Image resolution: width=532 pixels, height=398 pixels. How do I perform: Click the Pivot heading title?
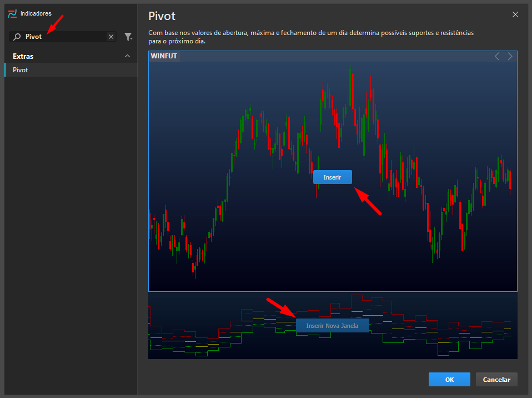(162, 16)
